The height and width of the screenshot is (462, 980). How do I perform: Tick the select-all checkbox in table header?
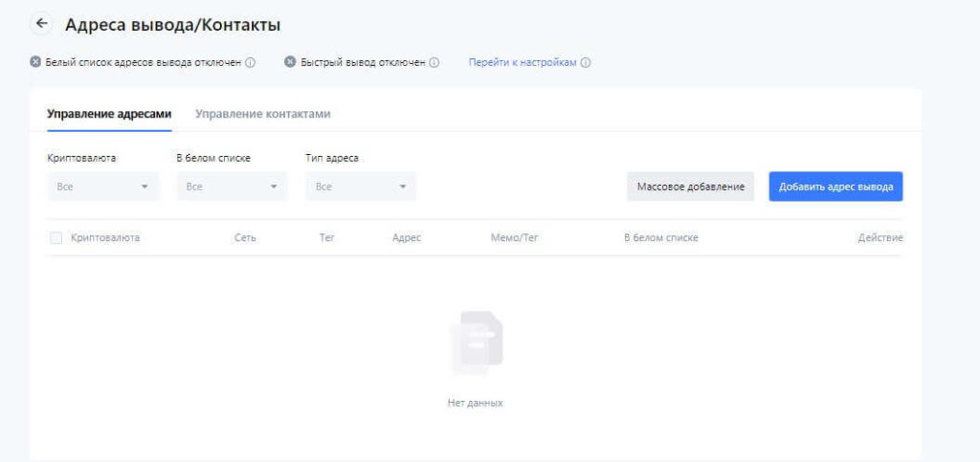point(56,237)
